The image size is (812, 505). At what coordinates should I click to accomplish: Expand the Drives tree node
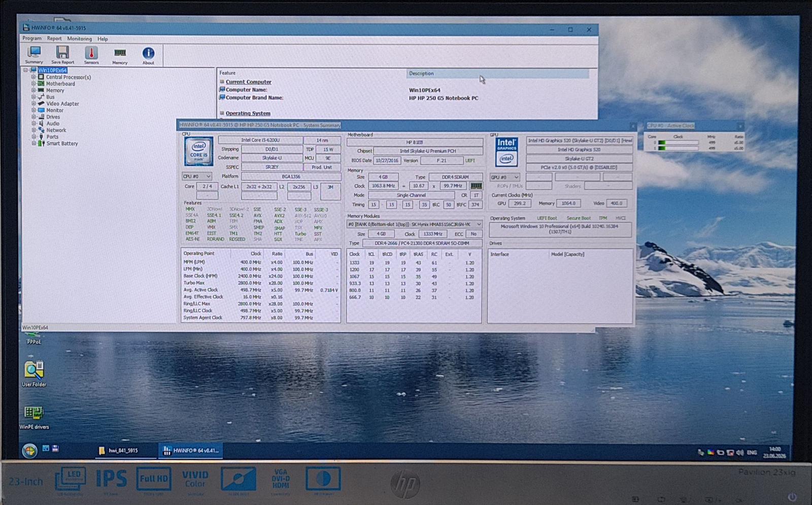click(33, 117)
